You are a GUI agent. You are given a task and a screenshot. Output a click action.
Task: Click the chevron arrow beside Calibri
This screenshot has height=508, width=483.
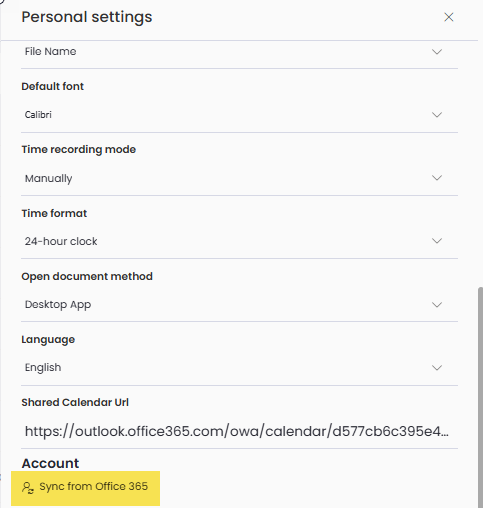click(x=437, y=115)
